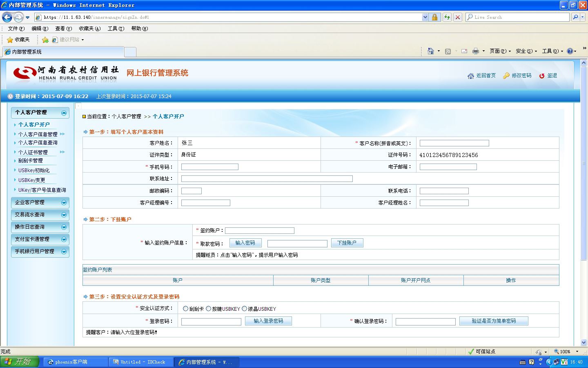Open Favorites with the star 收藏夹 icon

(x=18, y=40)
